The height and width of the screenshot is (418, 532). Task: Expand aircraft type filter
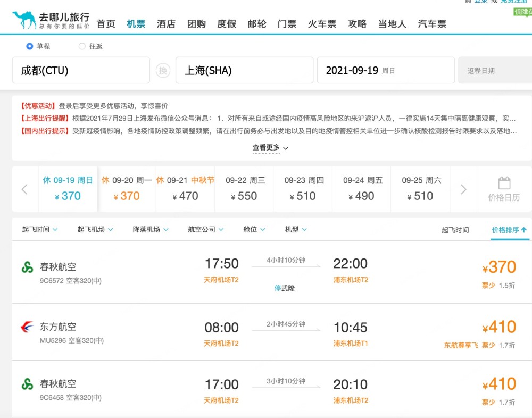(x=296, y=229)
